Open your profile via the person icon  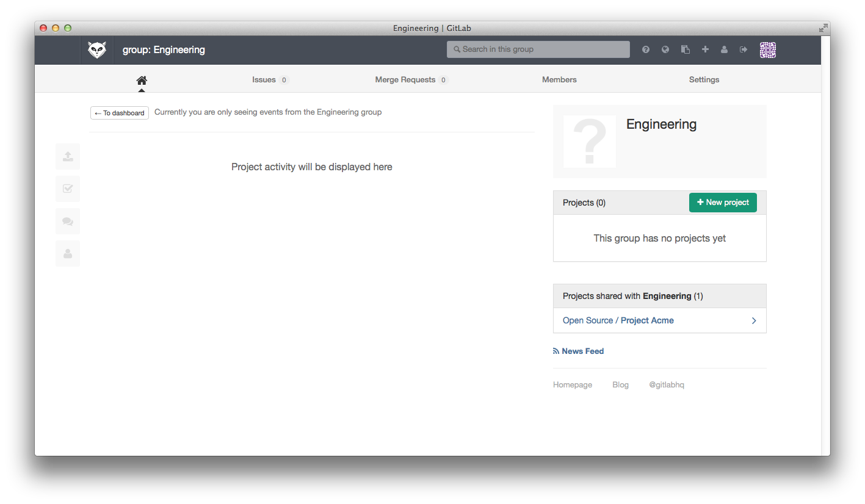pos(724,49)
